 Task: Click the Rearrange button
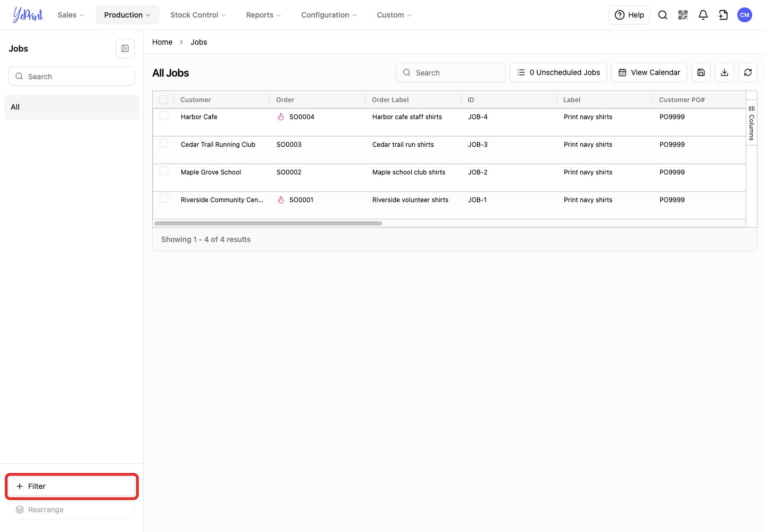point(71,510)
